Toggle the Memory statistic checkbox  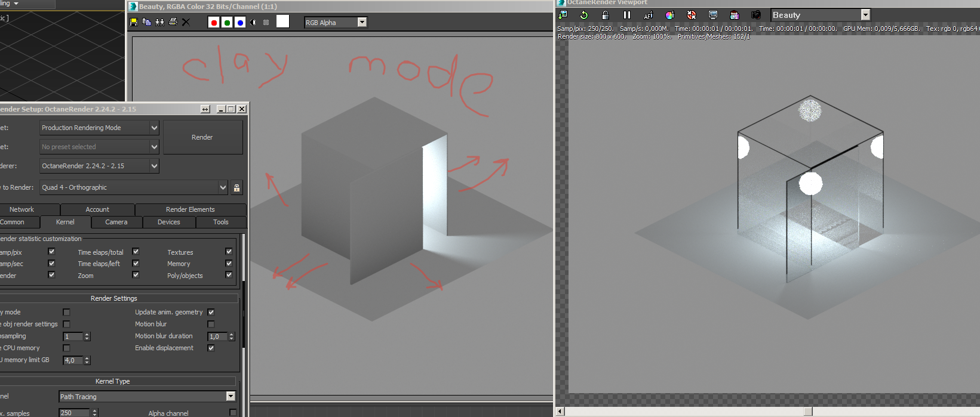click(x=229, y=263)
